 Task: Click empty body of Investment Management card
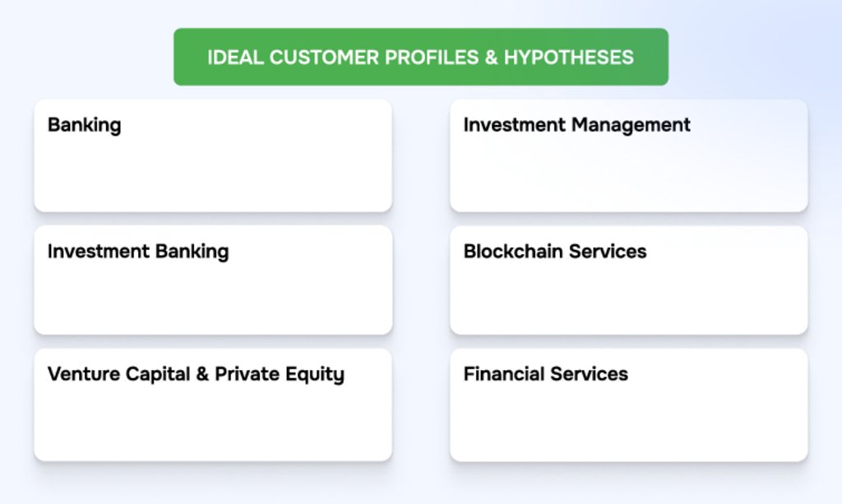(x=628, y=174)
